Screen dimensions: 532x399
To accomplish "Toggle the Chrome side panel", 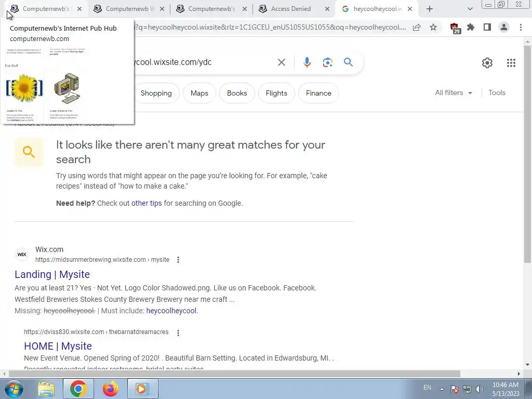I will [x=487, y=27].
